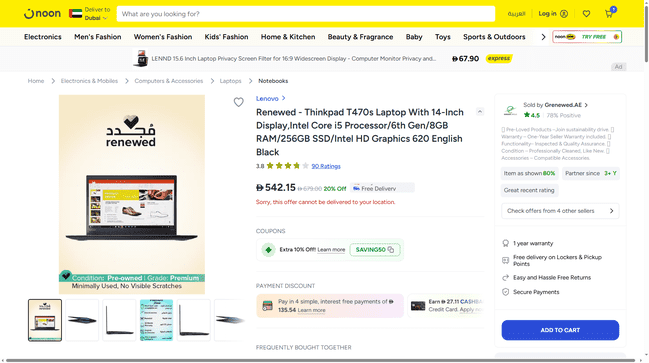This screenshot has height=363, width=649.
Task: Click the green coupon badge icon
Action: tap(268, 250)
